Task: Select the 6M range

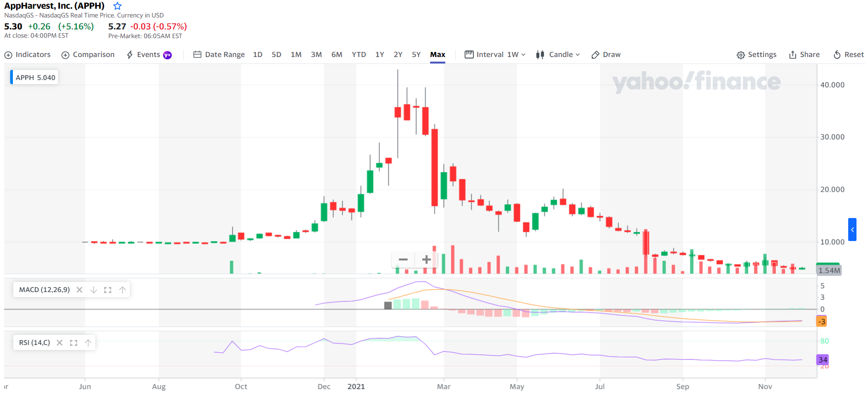Action: [337, 55]
